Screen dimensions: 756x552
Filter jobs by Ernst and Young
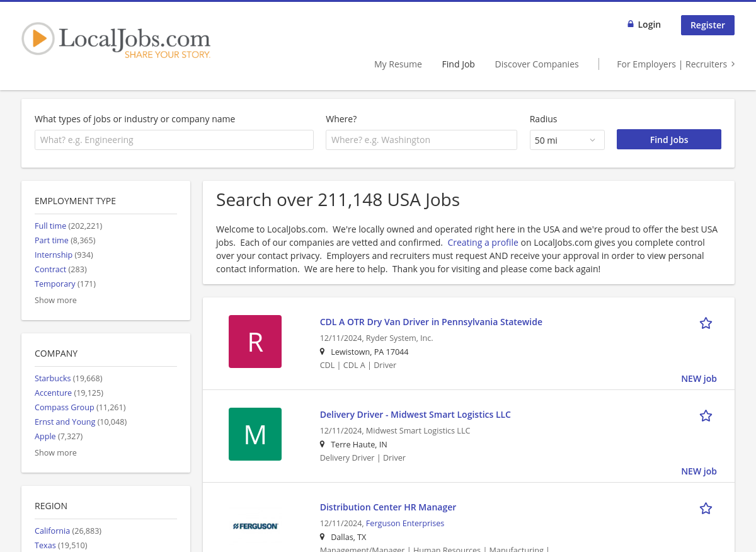tap(65, 422)
